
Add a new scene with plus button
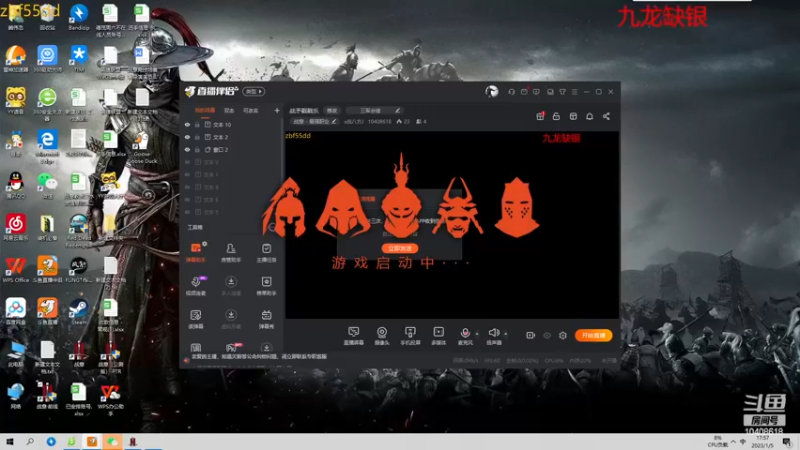coord(277,110)
